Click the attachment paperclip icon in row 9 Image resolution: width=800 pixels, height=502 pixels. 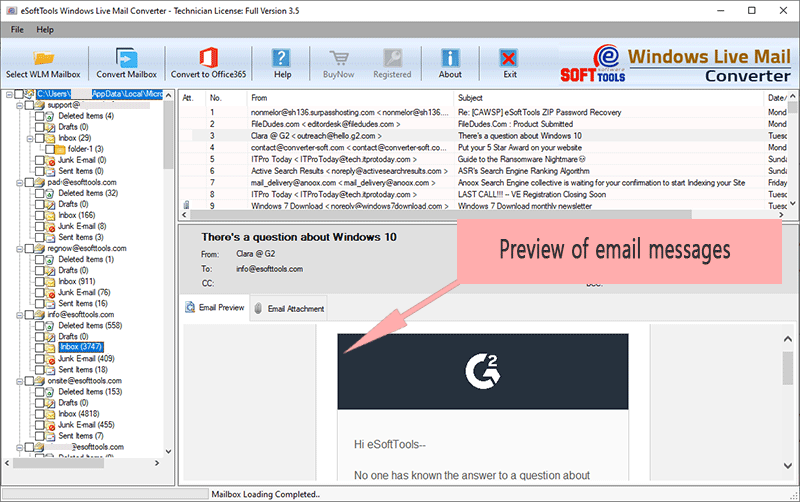[186, 205]
